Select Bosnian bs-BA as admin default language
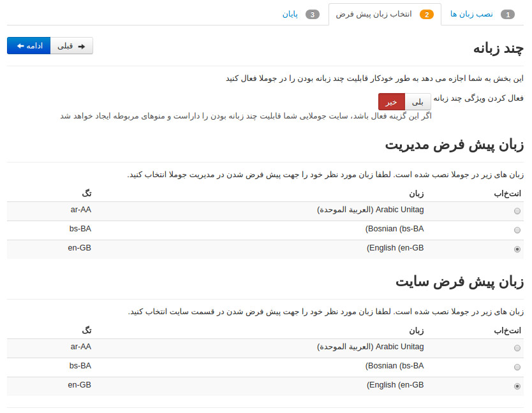 point(517,229)
